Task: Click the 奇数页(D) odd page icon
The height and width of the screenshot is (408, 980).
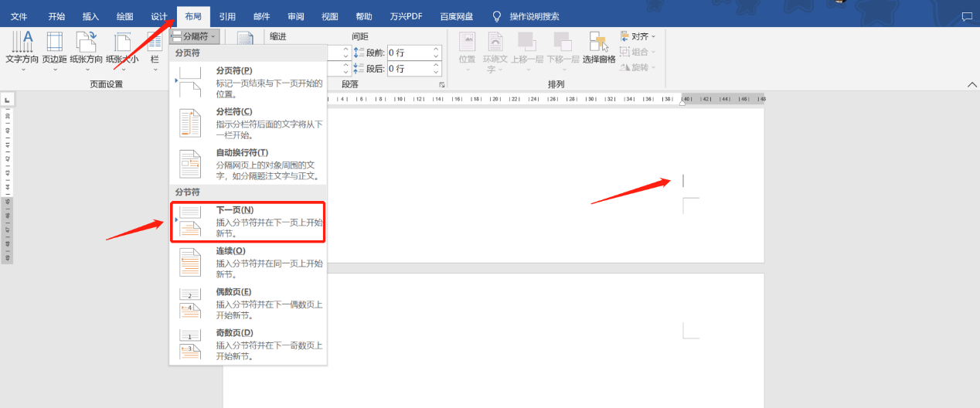Action: [x=190, y=344]
